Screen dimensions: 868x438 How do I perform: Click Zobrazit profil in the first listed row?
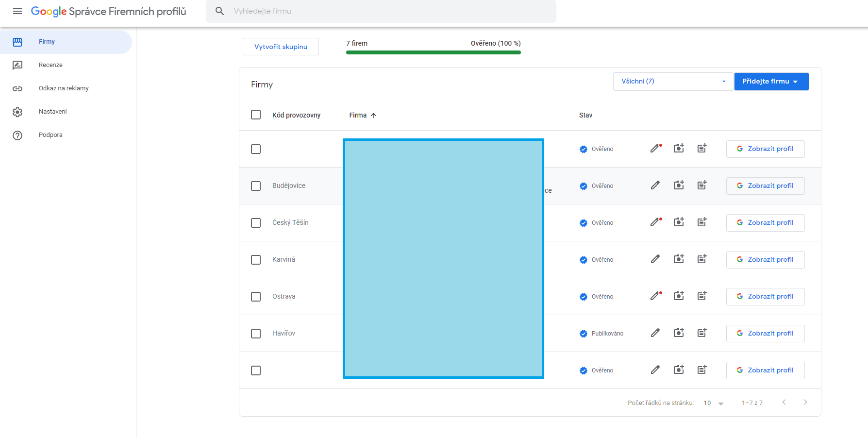point(766,149)
